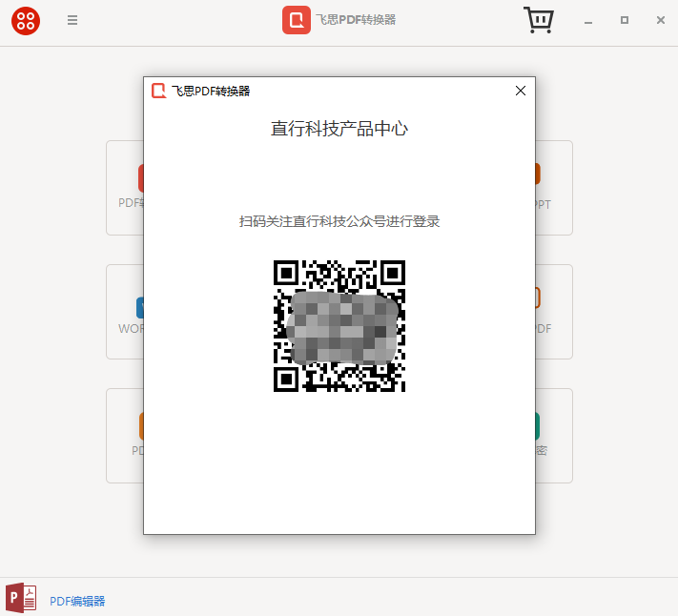Click the 直行科技产品中心 heading
678x616 pixels.
pyautogui.click(x=339, y=129)
